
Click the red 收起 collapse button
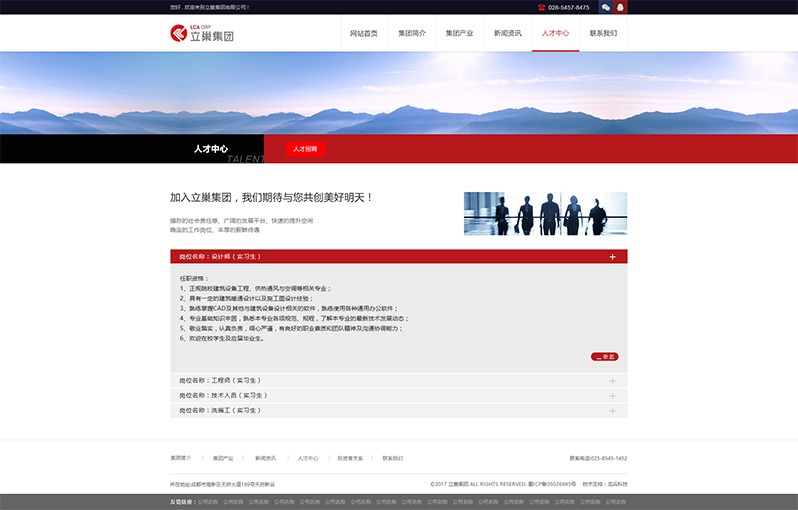click(605, 356)
